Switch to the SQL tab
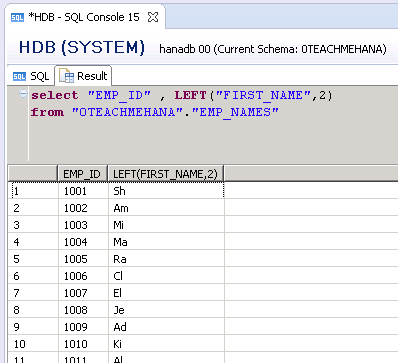Screen dimensions: 398x363 [31, 76]
